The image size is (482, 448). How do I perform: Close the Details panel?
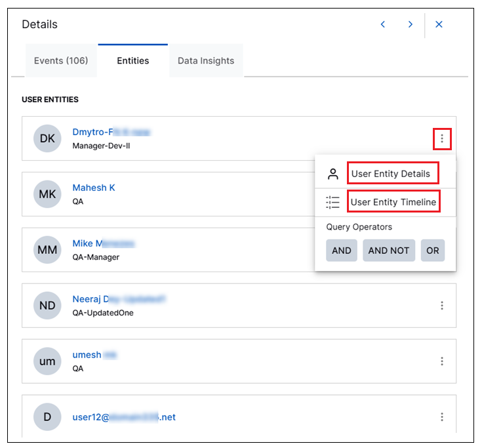439,24
